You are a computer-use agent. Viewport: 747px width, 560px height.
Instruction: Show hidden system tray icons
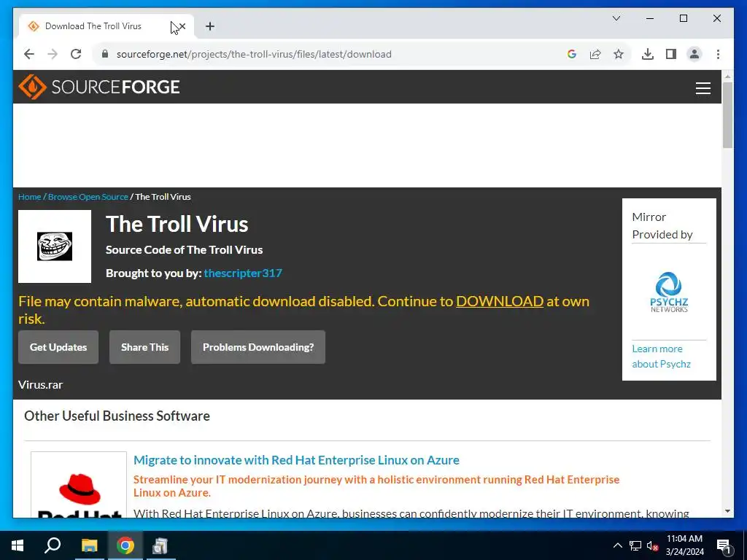coord(617,545)
